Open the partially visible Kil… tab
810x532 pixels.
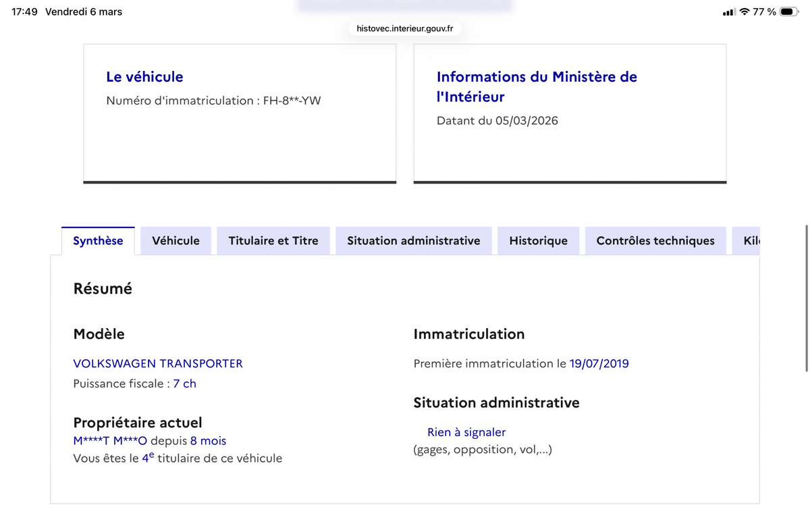coord(751,241)
